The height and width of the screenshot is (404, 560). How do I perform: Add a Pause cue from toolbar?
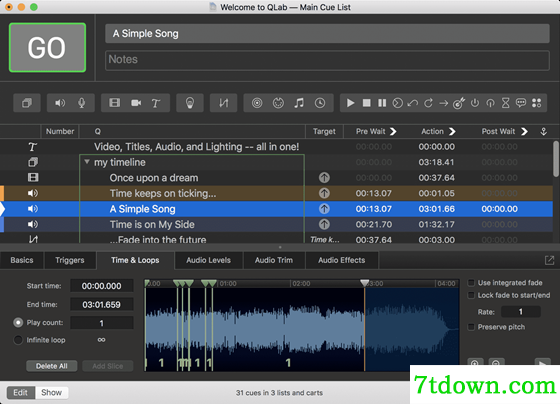point(382,103)
